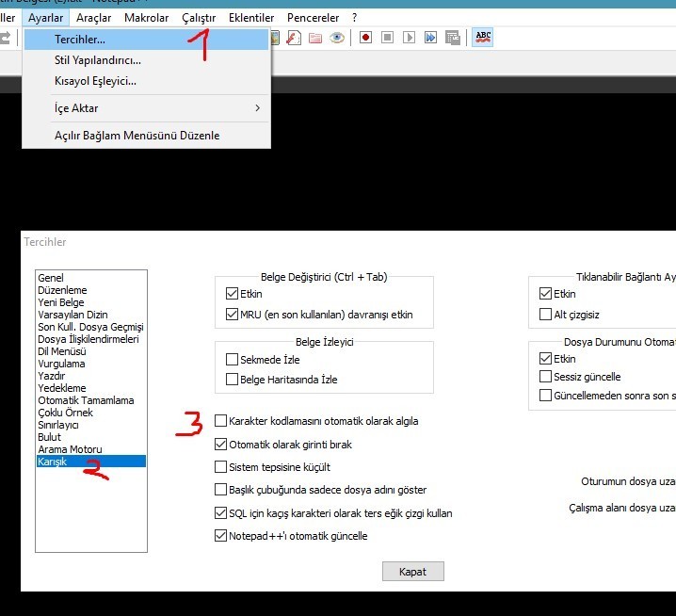Select Yeni Belge in preferences list

coord(91,302)
